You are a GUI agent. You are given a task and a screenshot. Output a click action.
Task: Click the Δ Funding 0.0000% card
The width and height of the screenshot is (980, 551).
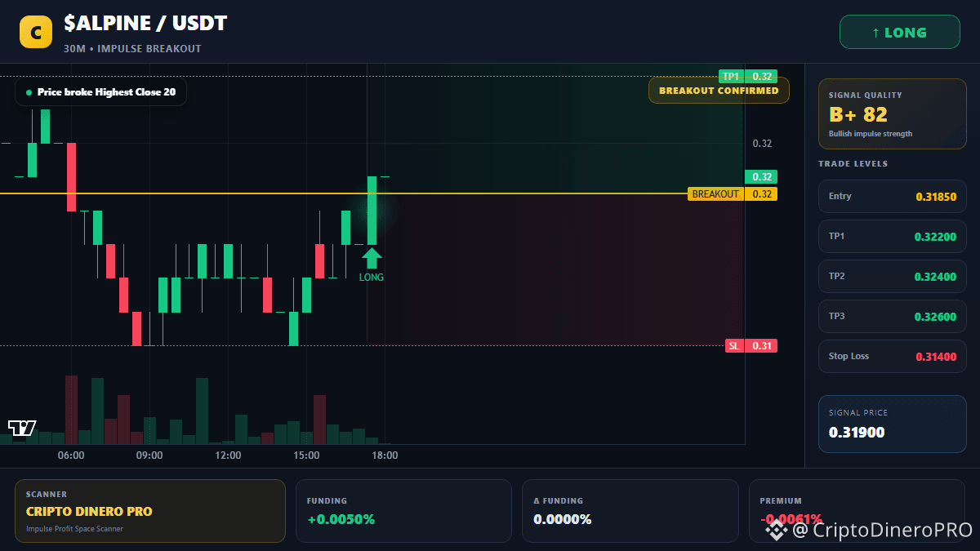point(630,511)
